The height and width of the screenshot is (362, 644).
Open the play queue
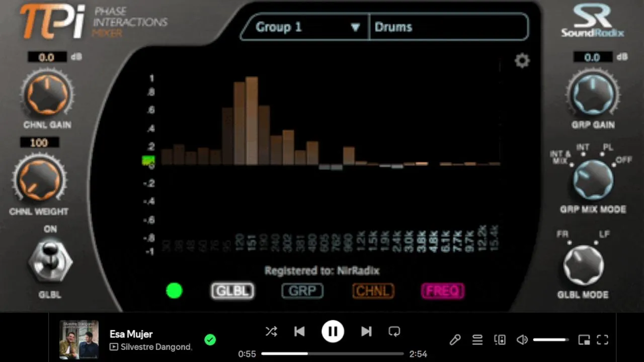point(477,340)
